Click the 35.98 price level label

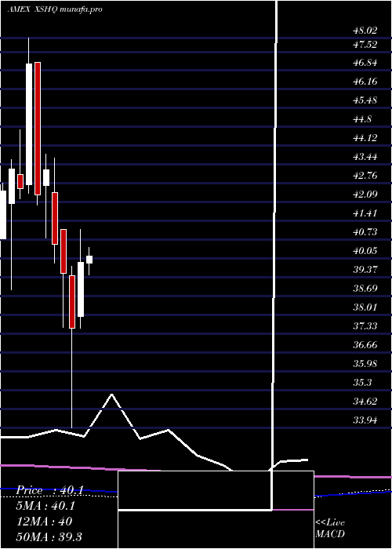click(x=365, y=363)
